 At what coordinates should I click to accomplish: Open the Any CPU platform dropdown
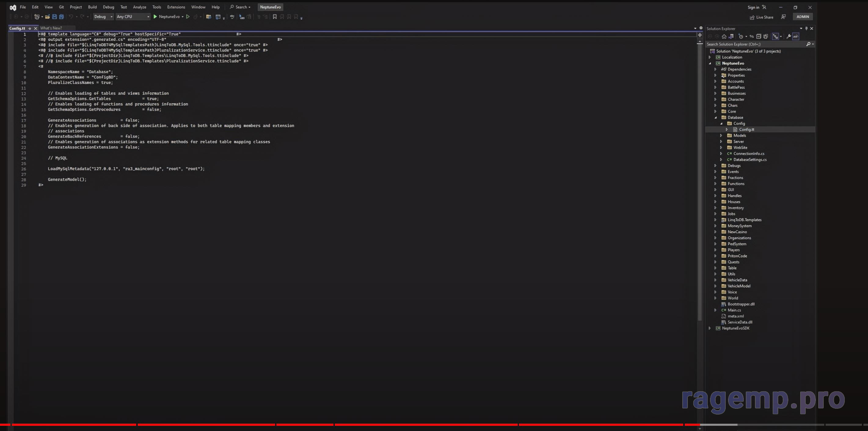(133, 16)
